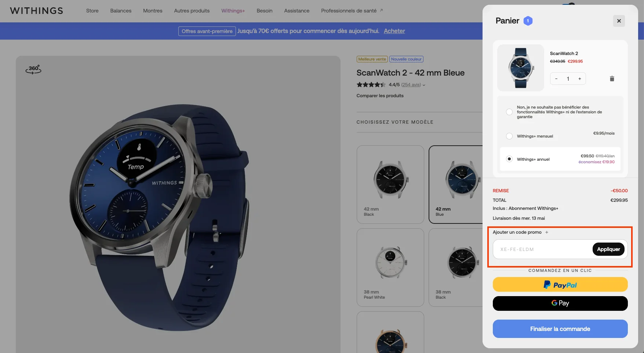Activate the 360° view icon
644x353 pixels.
point(33,69)
